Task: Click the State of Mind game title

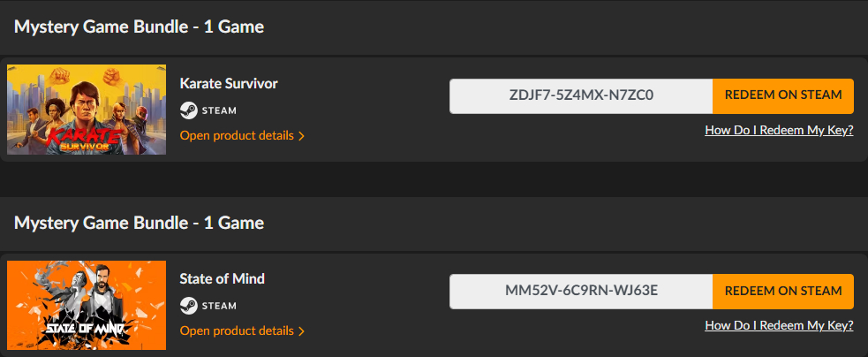Action: pyautogui.click(x=222, y=279)
